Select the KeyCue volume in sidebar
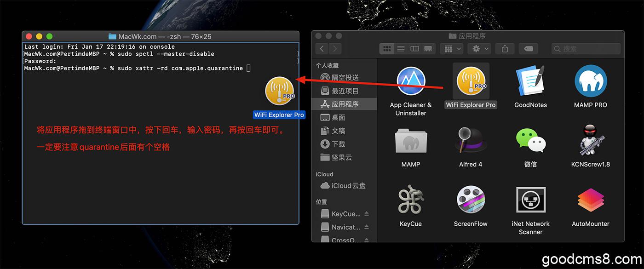644x269 pixels. [340, 214]
